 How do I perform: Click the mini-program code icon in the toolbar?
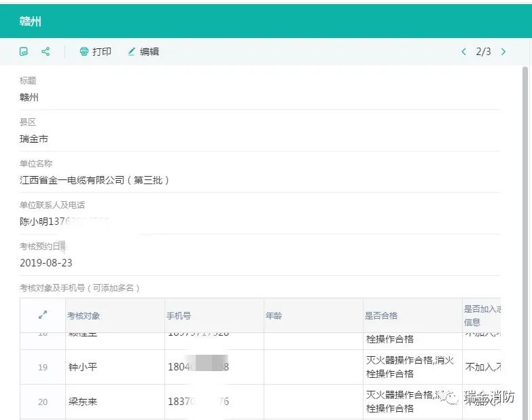pos(24,52)
